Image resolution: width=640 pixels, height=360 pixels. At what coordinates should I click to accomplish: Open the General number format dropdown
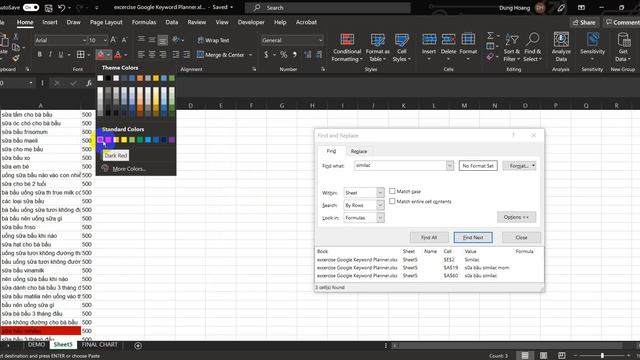tap(320, 40)
